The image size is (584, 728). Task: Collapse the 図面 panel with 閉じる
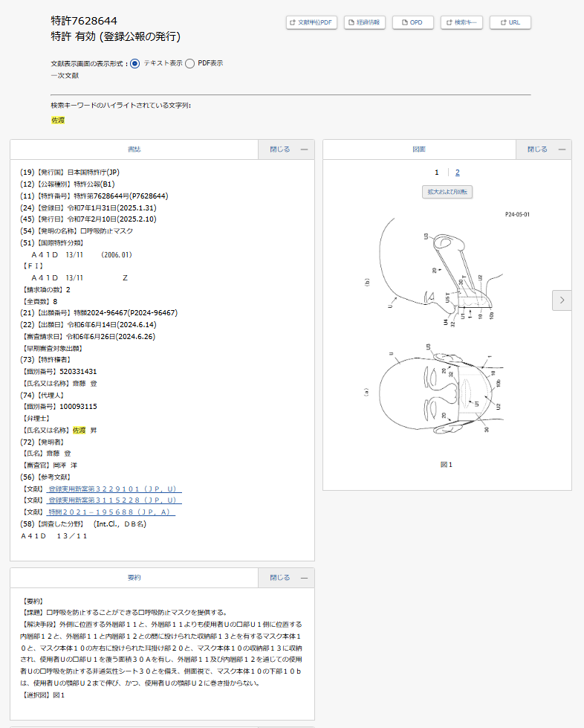point(543,149)
